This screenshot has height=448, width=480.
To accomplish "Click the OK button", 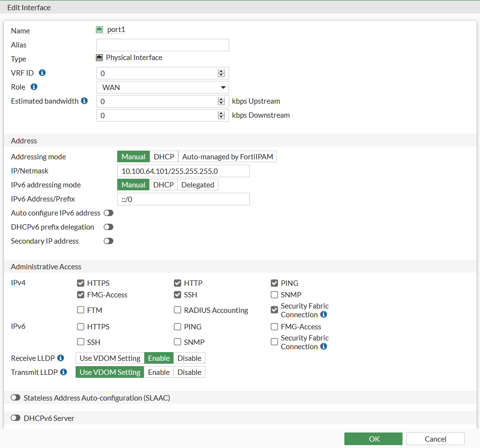I will 373,439.
